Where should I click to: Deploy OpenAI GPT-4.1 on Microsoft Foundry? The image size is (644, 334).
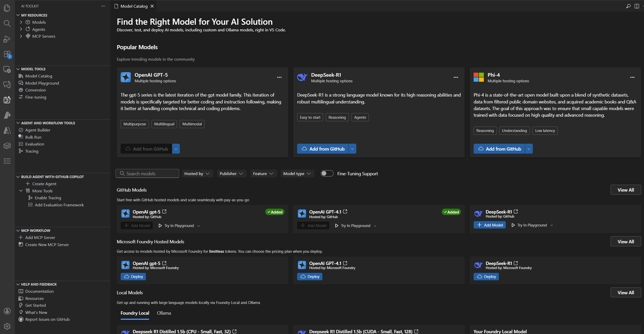[x=309, y=276]
